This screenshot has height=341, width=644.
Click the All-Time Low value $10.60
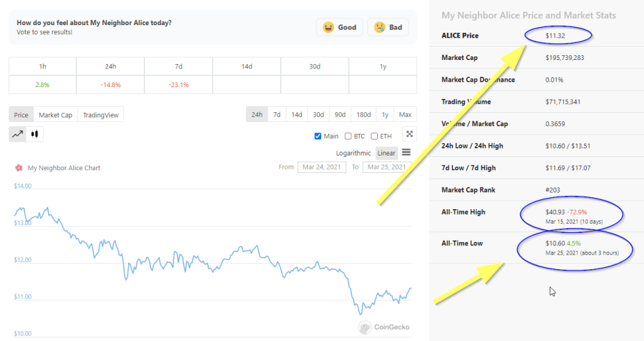click(555, 243)
